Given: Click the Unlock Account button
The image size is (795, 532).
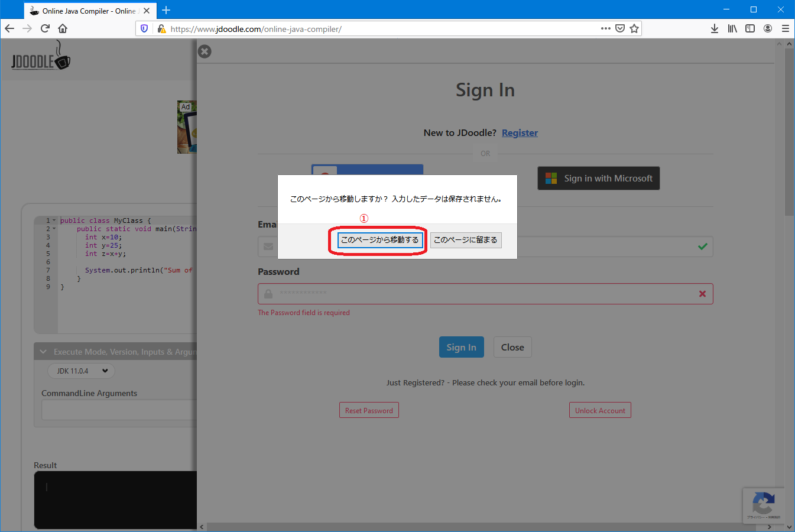Looking at the screenshot, I should click(x=600, y=410).
